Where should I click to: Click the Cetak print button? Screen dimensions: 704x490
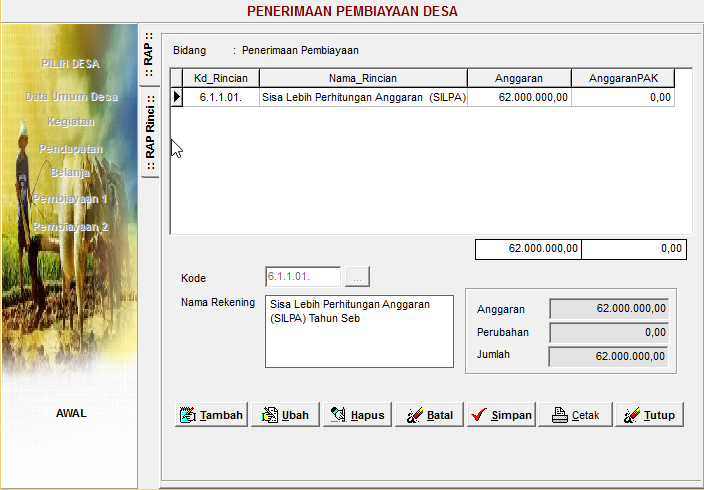575,416
